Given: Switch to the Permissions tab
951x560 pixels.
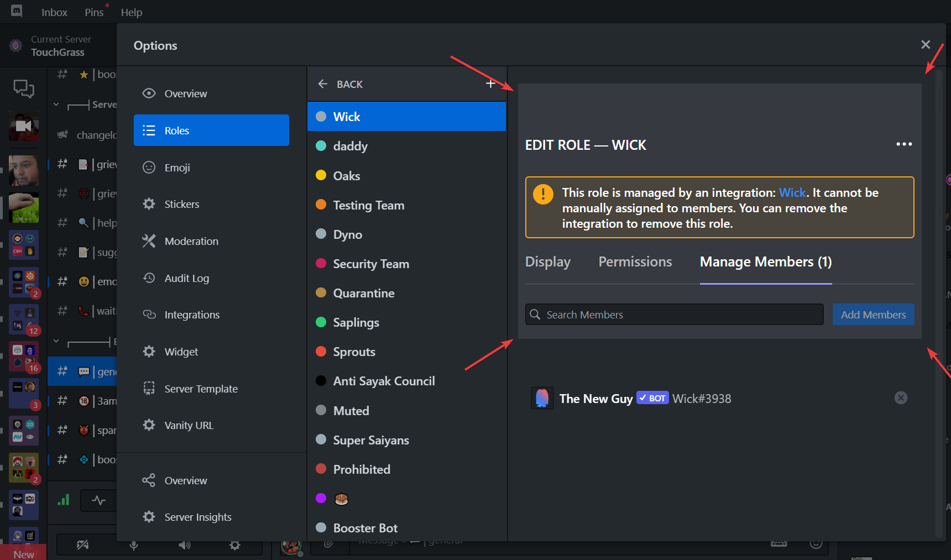Looking at the screenshot, I should [x=635, y=261].
